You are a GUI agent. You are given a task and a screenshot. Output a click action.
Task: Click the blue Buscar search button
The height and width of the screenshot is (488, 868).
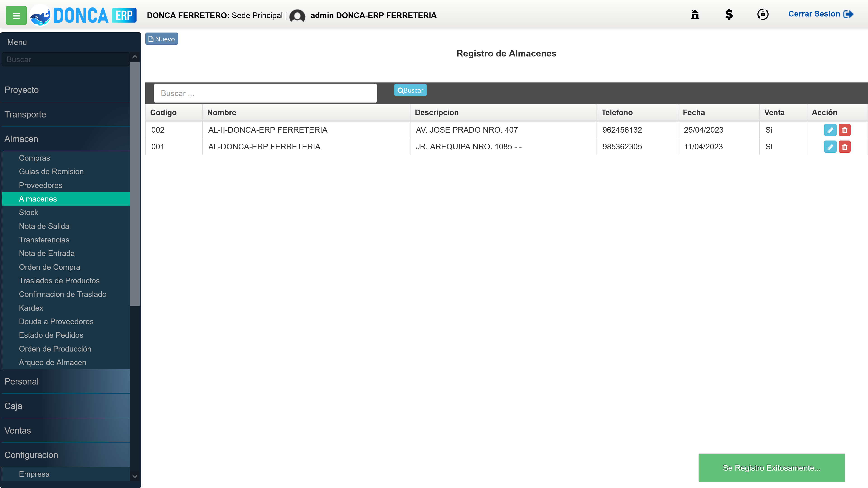pos(410,90)
